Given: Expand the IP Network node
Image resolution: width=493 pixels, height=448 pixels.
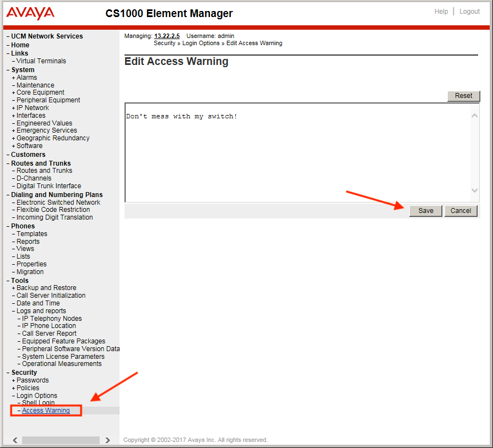Looking at the screenshot, I should tap(14, 108).
